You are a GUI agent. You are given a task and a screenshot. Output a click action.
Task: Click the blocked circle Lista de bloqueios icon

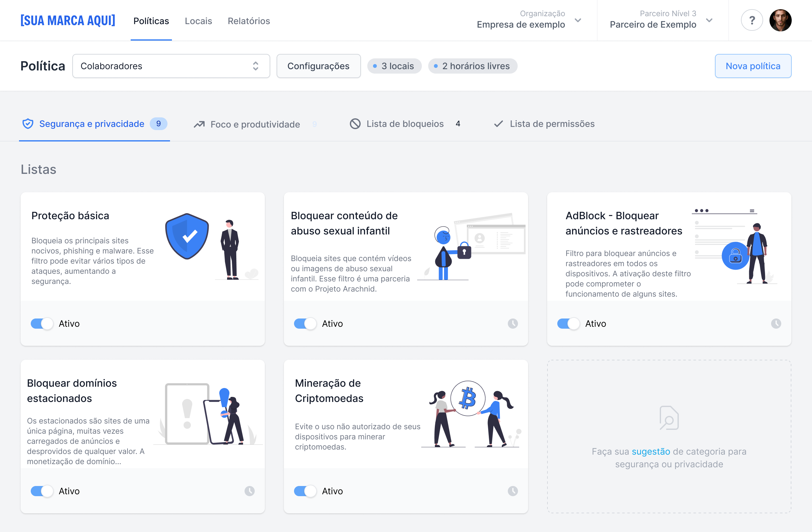point(355,123)
